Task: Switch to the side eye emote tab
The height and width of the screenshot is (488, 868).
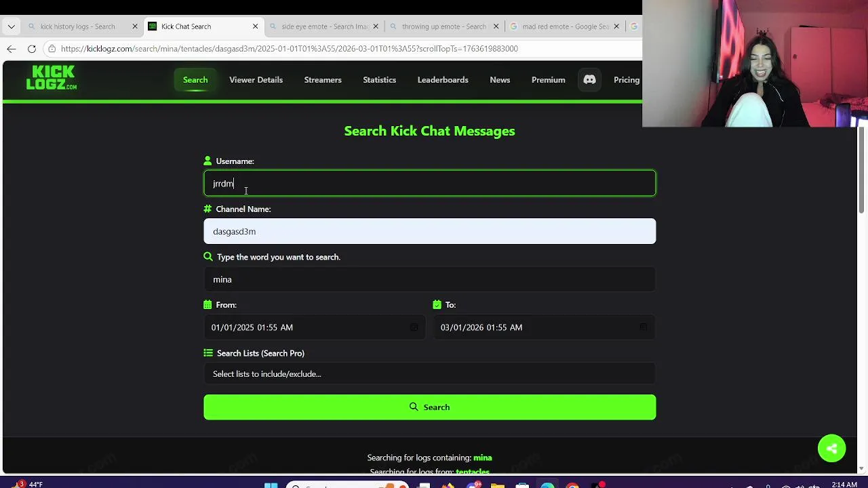Action: 325,26
